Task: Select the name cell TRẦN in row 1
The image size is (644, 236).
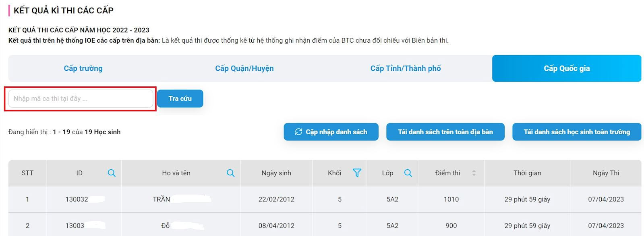Action: [x=181, y=199]
